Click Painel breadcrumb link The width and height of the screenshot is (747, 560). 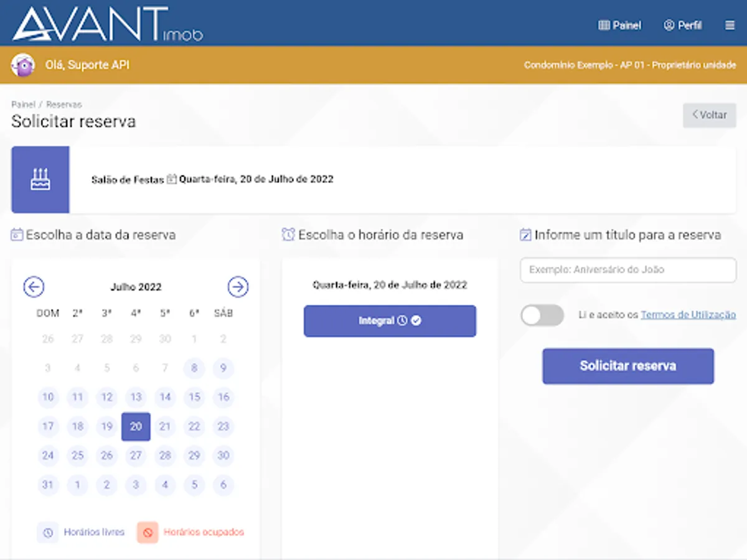pyautogui.click(x=23, y=105)
